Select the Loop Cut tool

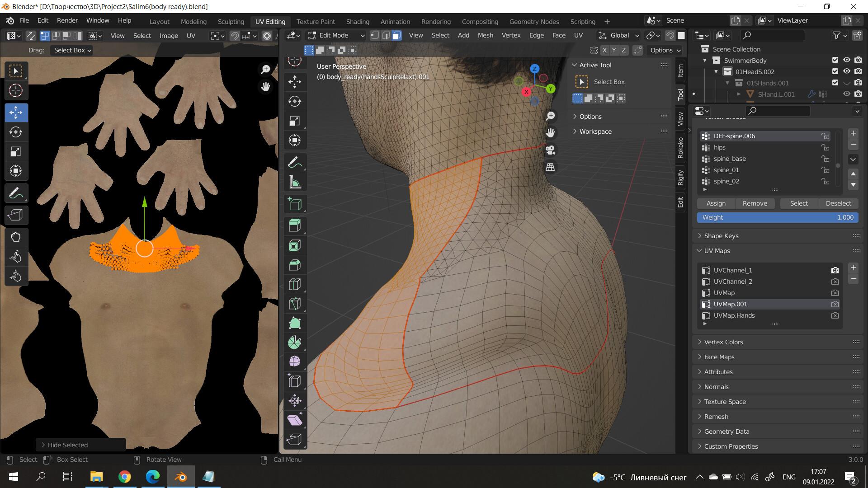295,284
